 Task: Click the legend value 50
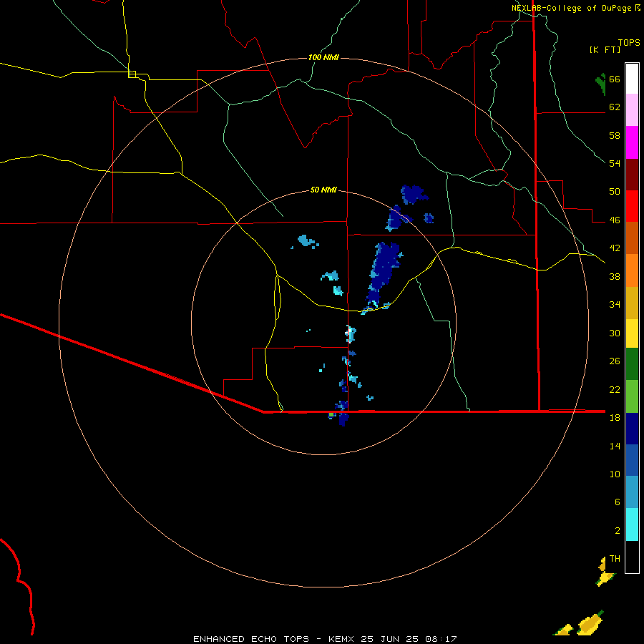point(615,192)
